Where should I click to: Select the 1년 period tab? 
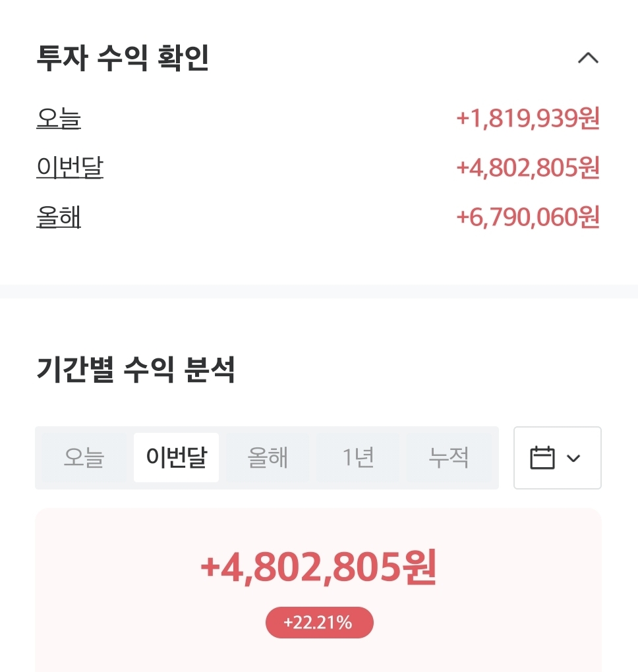[x=358, y=457]
